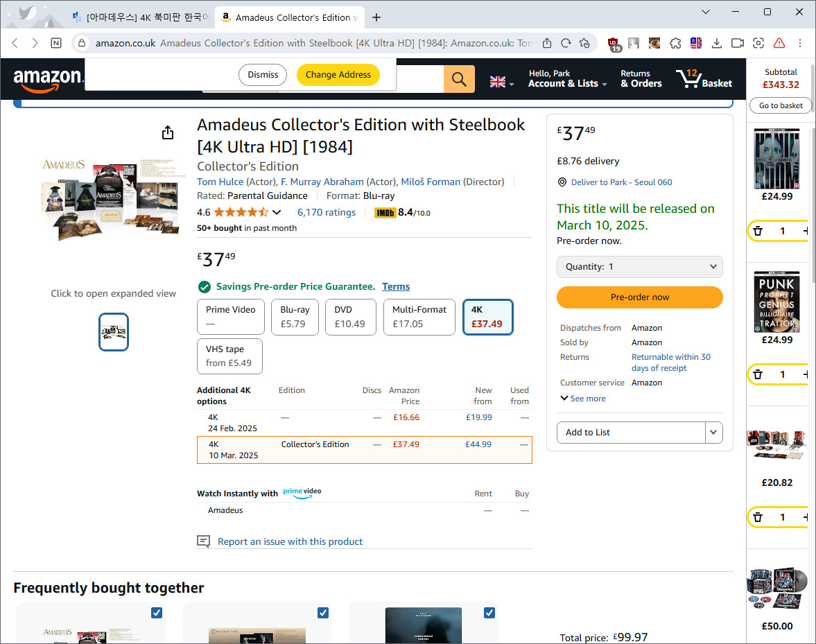
Task: Click the Pre-order now button
Action: (640, 297)
